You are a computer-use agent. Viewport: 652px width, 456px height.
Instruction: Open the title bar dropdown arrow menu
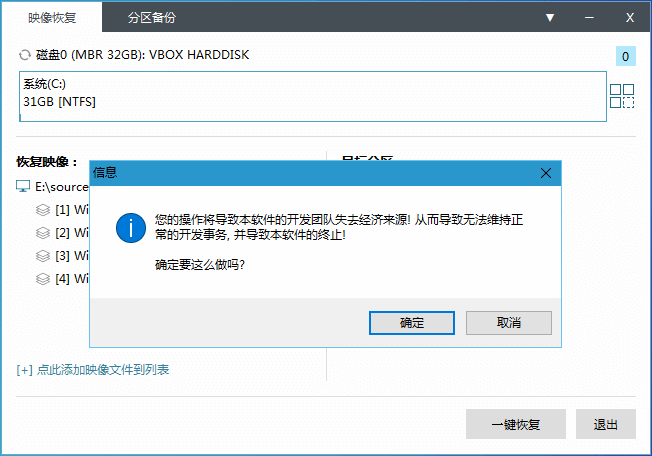tap(550, 18)
